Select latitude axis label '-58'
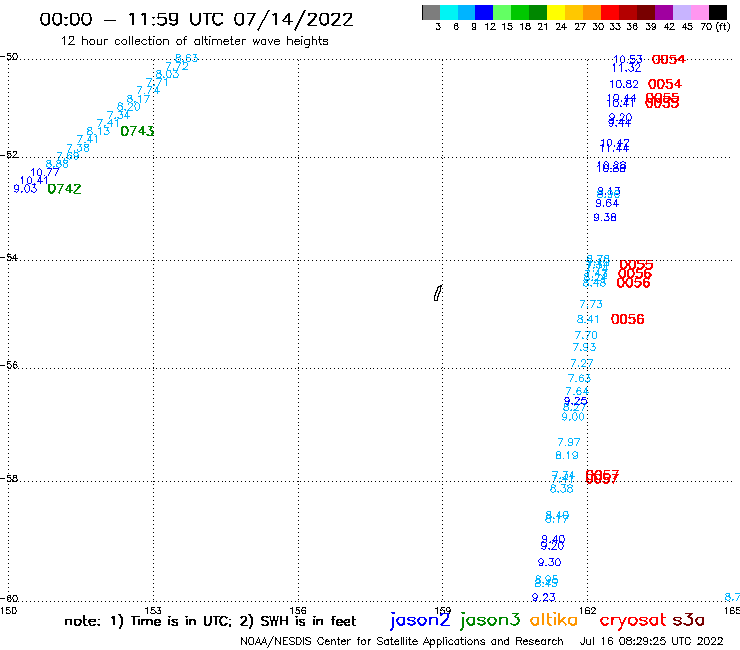The image size is (740, 650). tap(9, 478)
